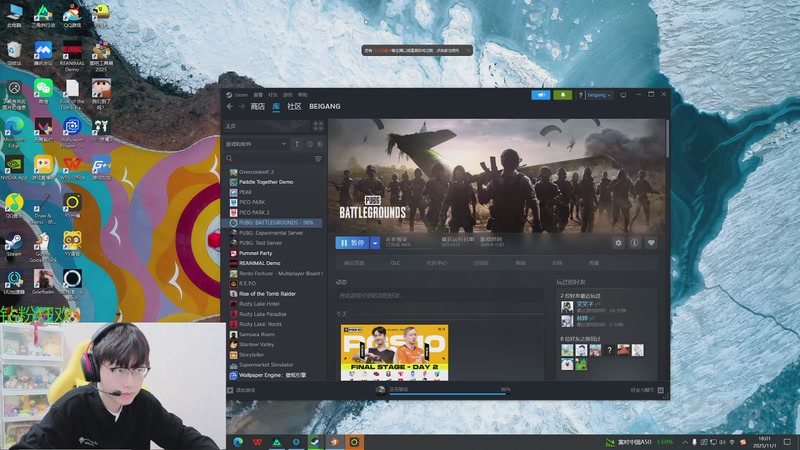Switch Steam to Big Picture mode icon
The image size is (800, 450).
coord(623,95)
